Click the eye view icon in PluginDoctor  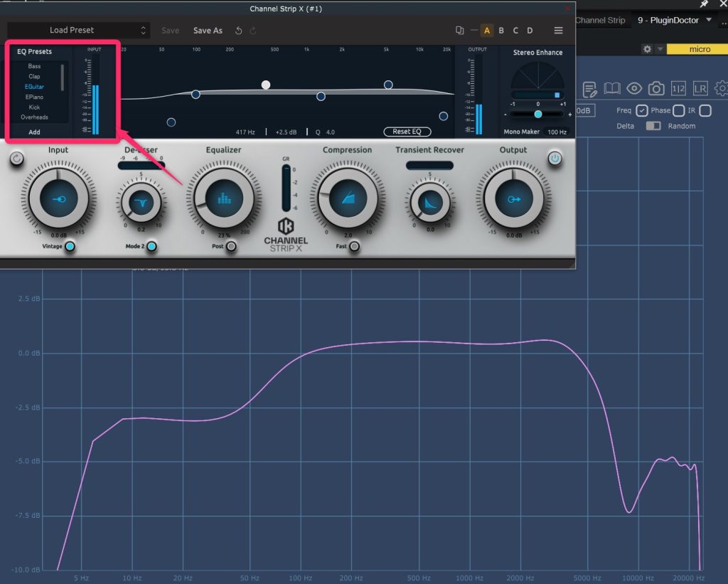coord(634,88)
